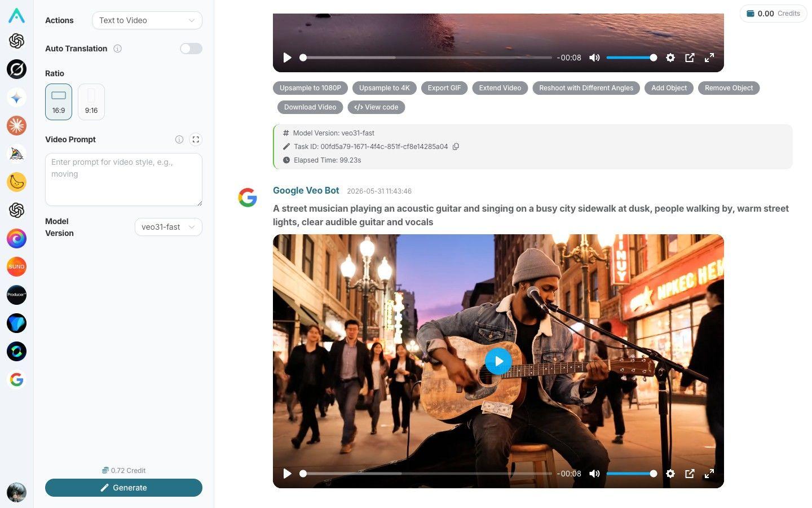This screenshot has width=812, height=508.
Task: Click the info icon beside Auto Translation
Action: [117, 49]
